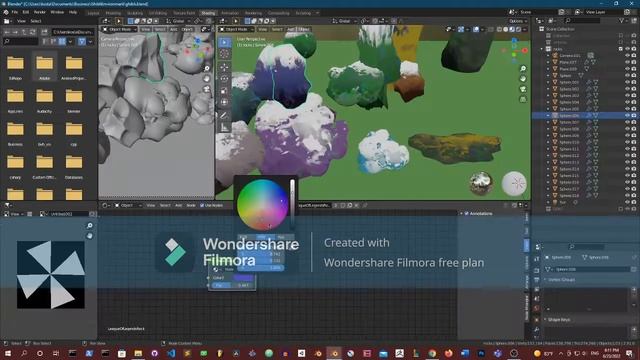Select the Select Box tool in 3D viewport

(x=224, y=42)
